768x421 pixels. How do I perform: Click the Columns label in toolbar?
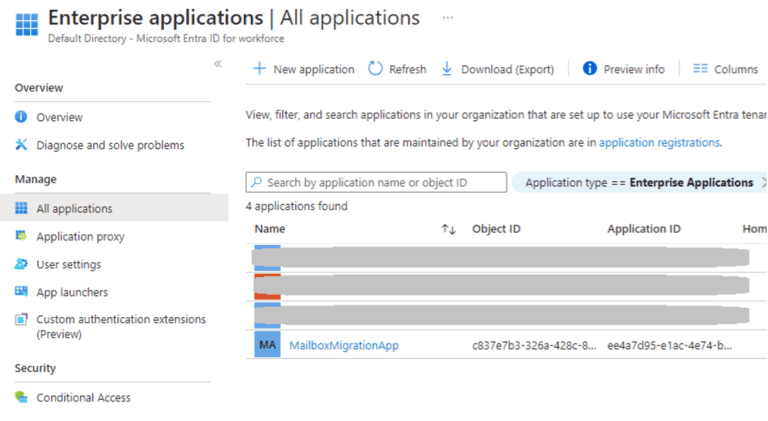point(736,70)
